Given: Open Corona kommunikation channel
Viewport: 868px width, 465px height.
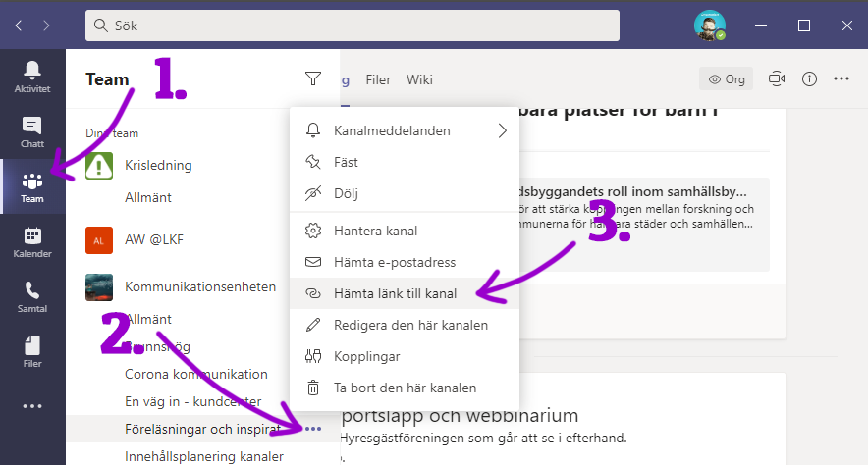Looking at the screenshot, I should 196,375.
